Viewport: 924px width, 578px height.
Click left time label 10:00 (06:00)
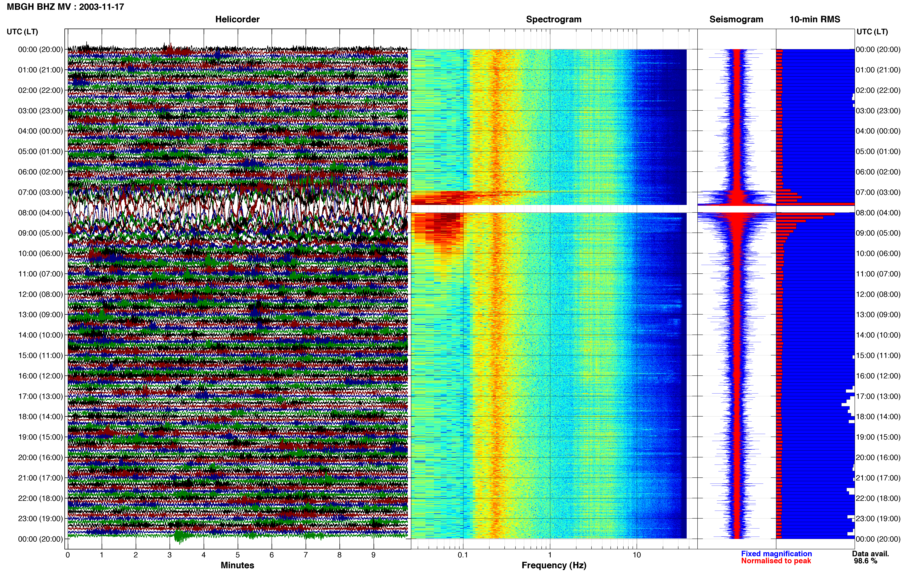coord(41,253)
